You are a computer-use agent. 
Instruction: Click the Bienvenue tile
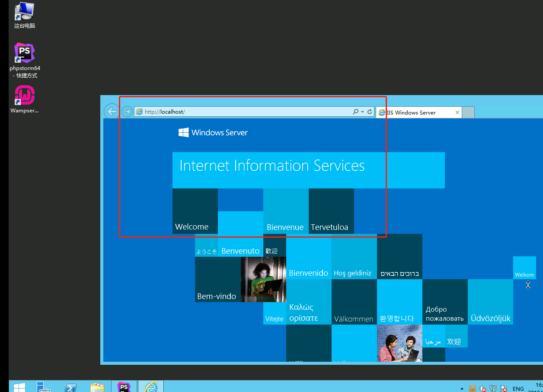pos(286,211)
